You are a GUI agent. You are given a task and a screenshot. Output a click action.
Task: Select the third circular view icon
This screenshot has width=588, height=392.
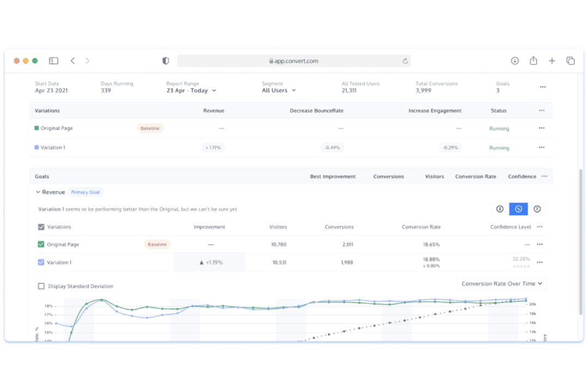pyautogui.click(x=537, y=209)
